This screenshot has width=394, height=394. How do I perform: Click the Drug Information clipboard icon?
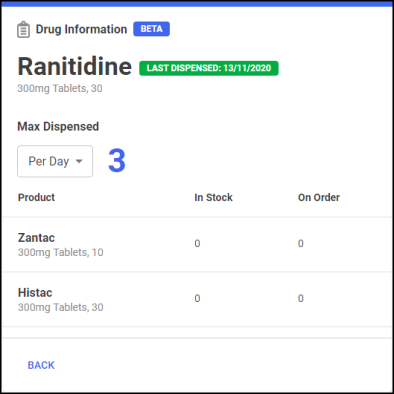(x=23, y=29)
